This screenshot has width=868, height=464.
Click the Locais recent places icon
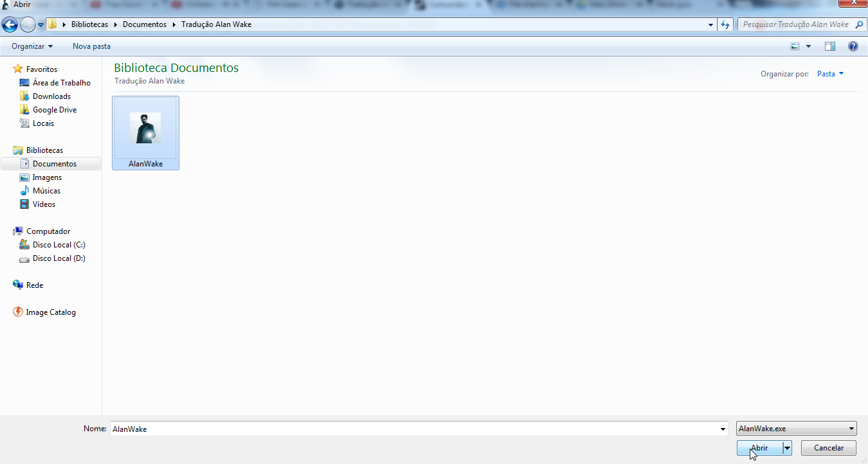[24, 123]
